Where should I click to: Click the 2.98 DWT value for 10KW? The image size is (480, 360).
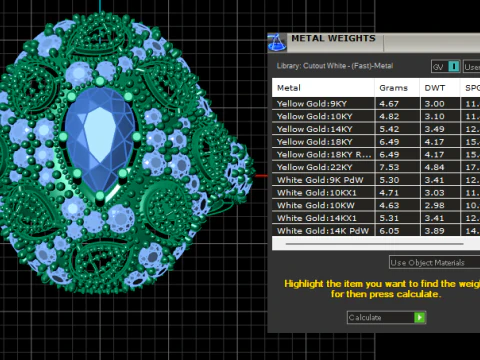434,205
